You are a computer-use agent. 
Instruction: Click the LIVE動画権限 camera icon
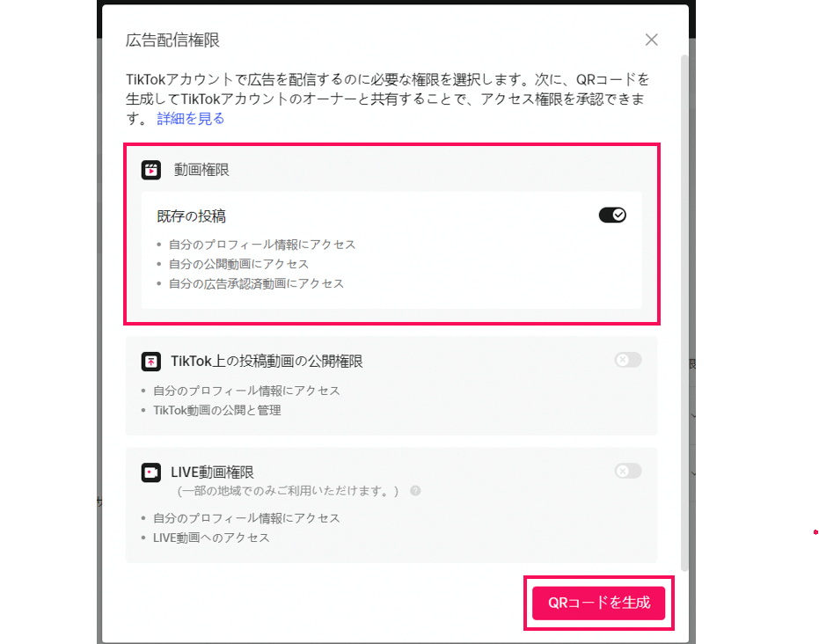151,472
